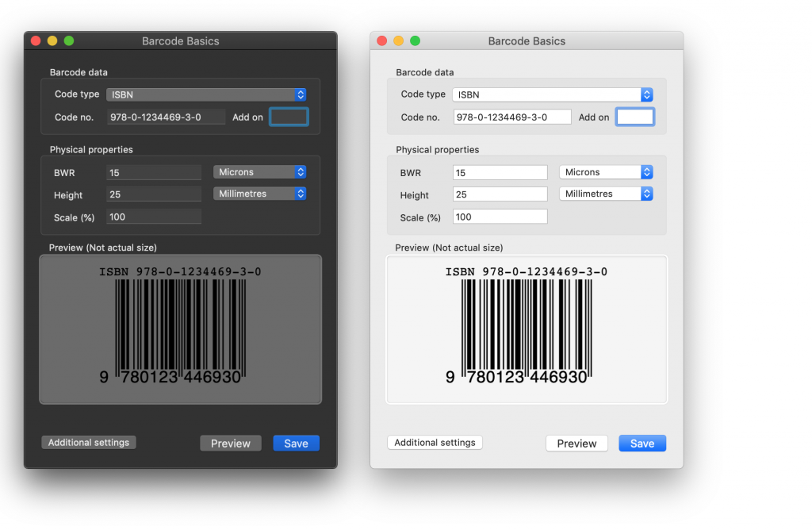The height and width of the screenshot is (530, 812).
Task: Click Save button in light window
Action: (x=642, y=444)
